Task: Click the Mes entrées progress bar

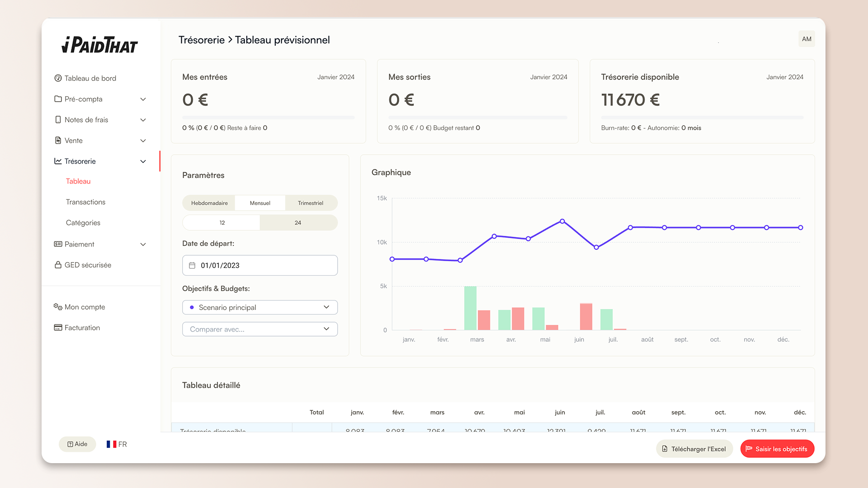Action: click(x=268, y=117)
